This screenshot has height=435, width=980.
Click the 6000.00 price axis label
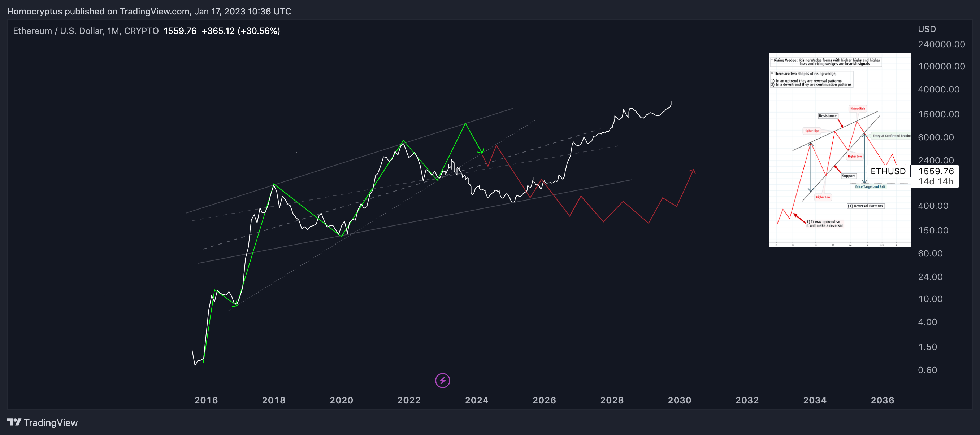[x=936, y=137]
